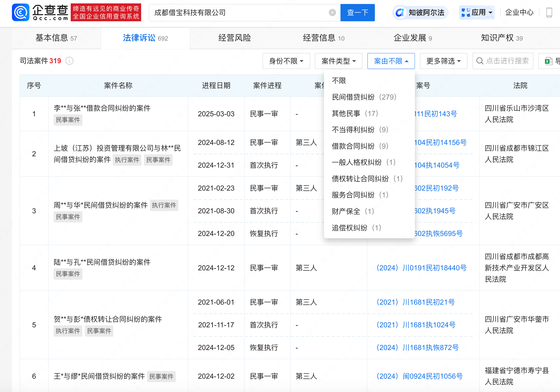Open the mobile phone app icon
Image resolution: width=560 pixels, height=392 pixels.
(549, 12)
